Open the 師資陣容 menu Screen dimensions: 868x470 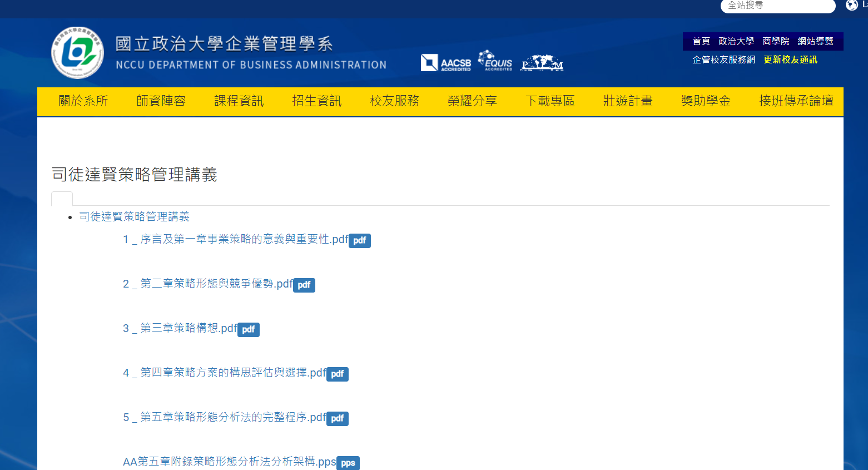[161, 101]
